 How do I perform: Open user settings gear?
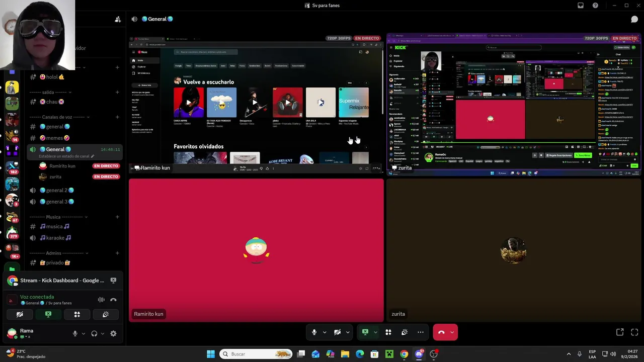click(113, 333)
